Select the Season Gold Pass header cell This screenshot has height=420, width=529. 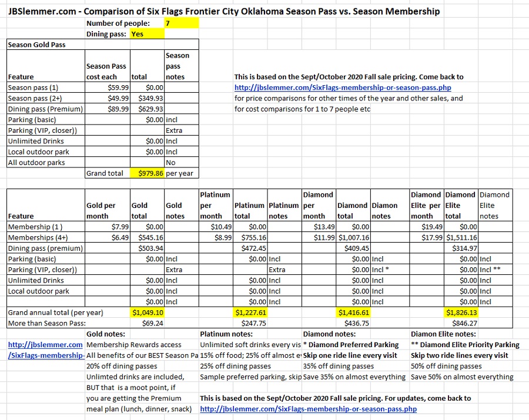(x=45, y=45)
